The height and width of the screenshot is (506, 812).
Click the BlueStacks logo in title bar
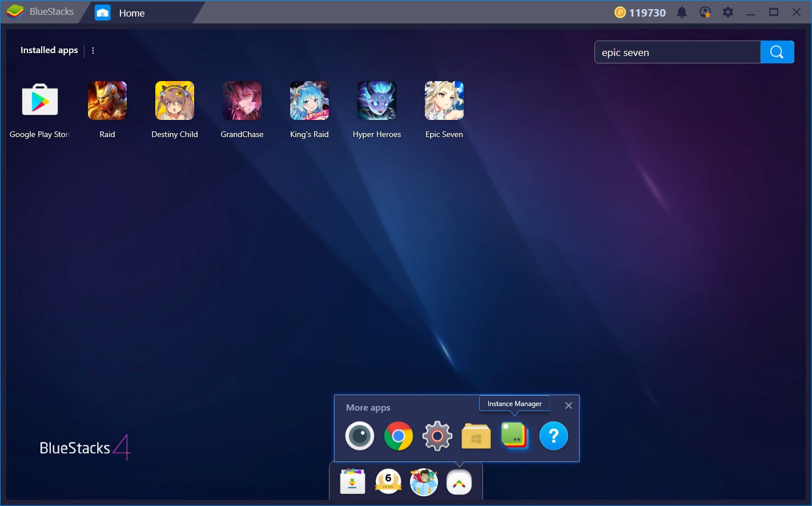(x=15, y=11)
